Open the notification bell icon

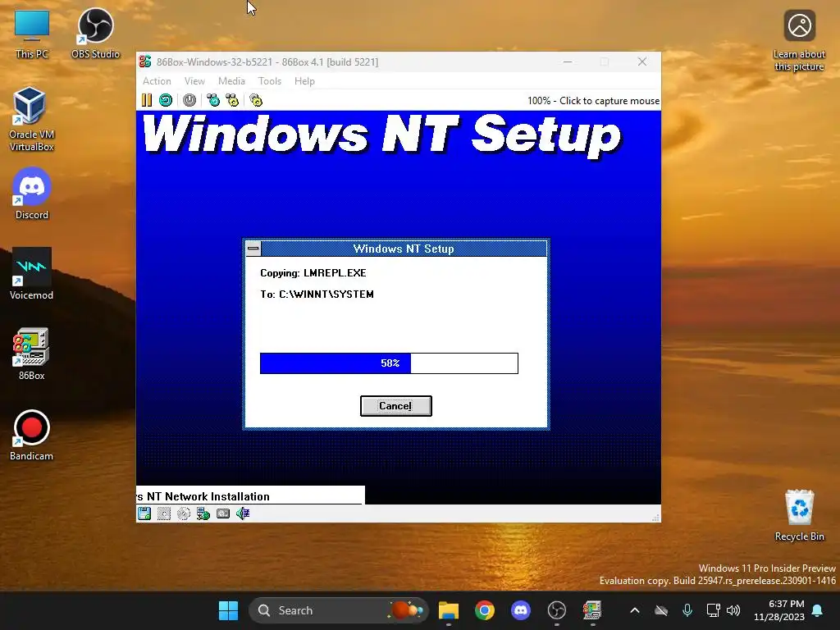click(818, 610)
